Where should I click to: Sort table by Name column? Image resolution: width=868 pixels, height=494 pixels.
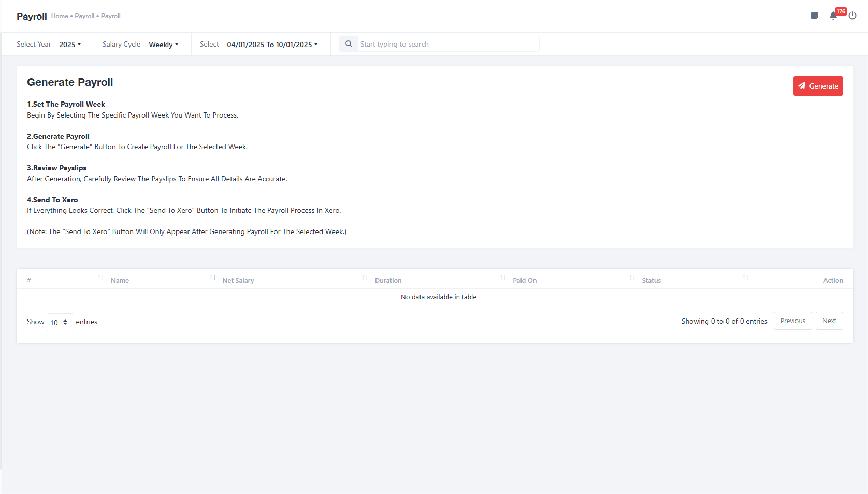click(x=120, y=280)
